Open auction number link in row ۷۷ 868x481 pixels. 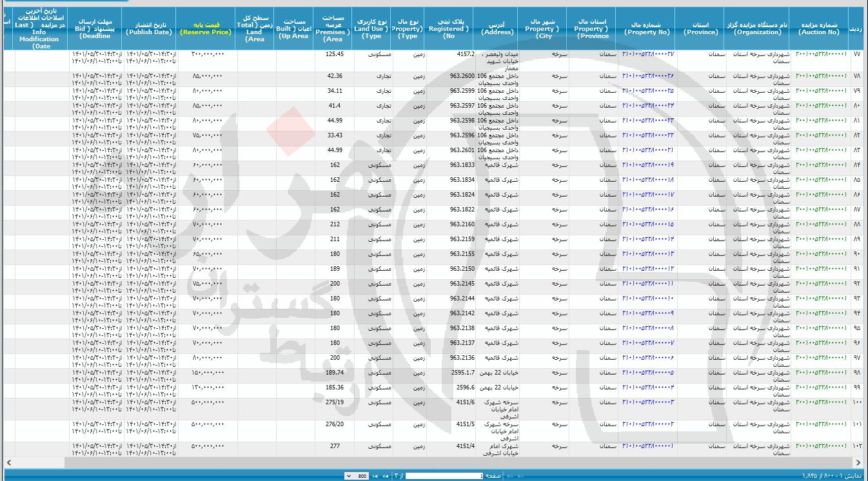(x=821, y=54)
